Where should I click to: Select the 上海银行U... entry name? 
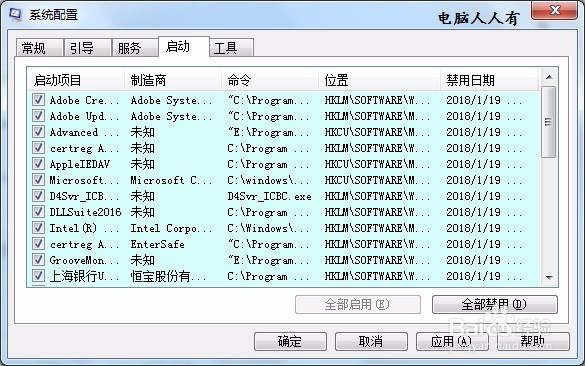(x=84, y=276)
